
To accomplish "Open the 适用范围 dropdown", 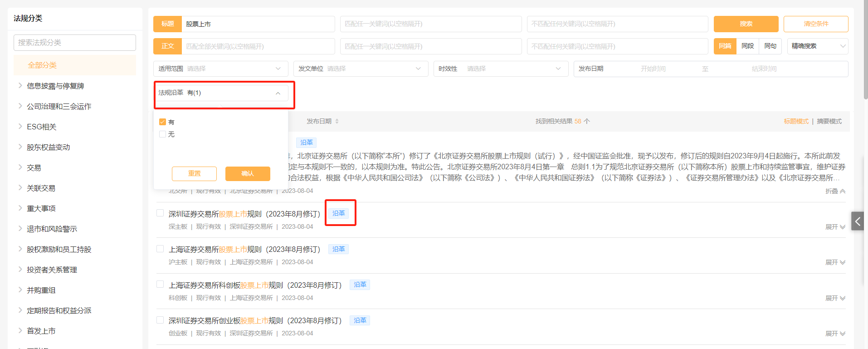I will (x=221, y=69).
